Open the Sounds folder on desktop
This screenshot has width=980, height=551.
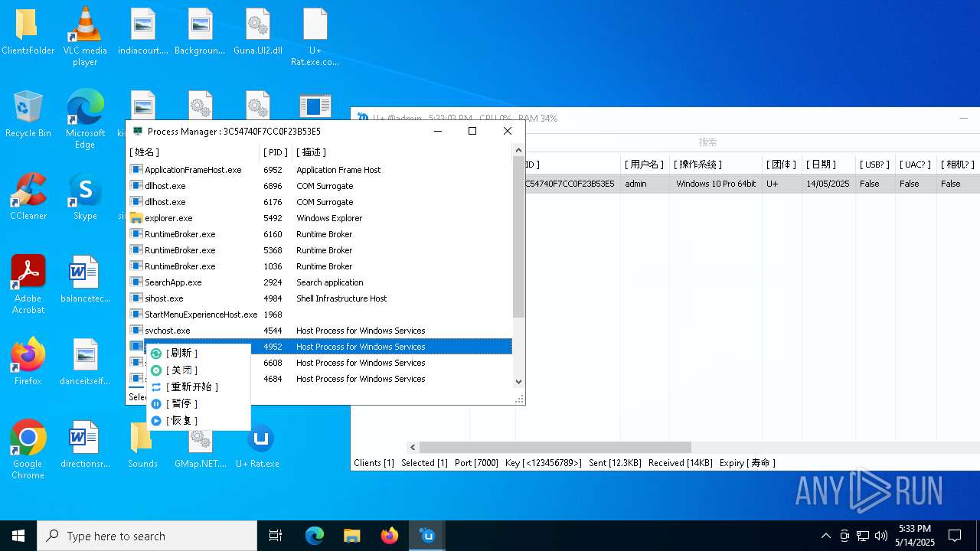click(142, 446)
